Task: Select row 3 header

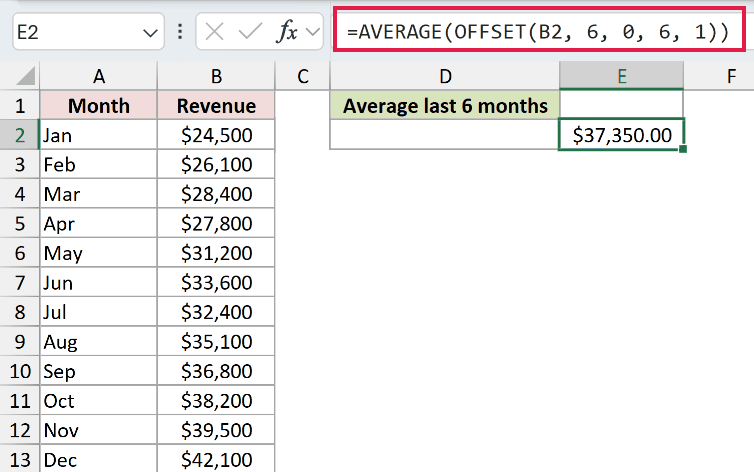Action: (x=20, y=164)
